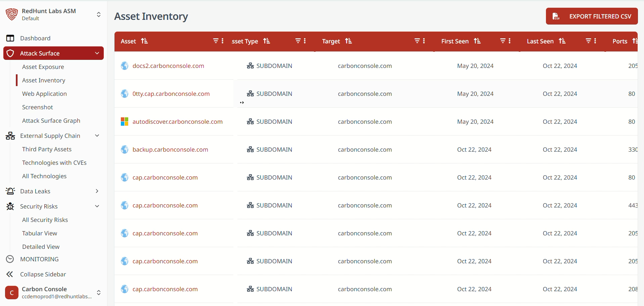This screenshot has width=644, height=306.
Task: Click globe icon beside backup.carbonconsole.com
Action: [125, 150]
